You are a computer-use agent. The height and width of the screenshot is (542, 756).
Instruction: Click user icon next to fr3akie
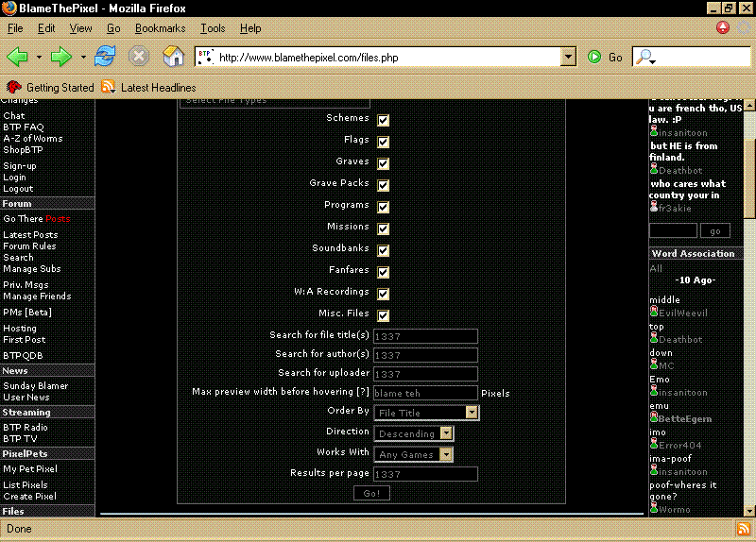(x=654, y=207)
